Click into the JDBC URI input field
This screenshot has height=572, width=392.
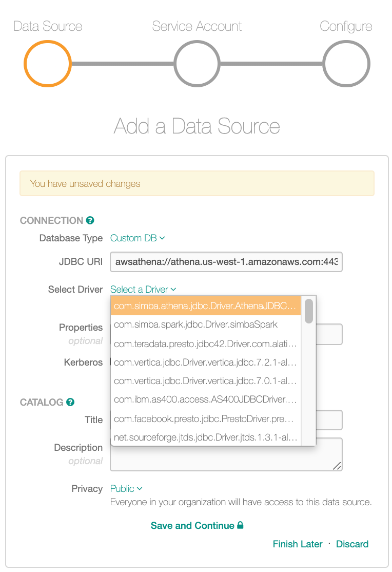(x=226, y=261)
